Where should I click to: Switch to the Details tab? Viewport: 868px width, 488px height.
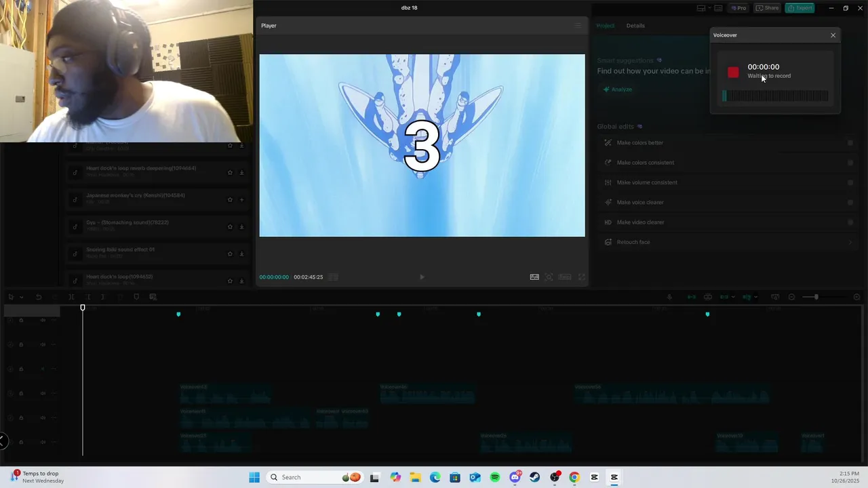point(635,26)
